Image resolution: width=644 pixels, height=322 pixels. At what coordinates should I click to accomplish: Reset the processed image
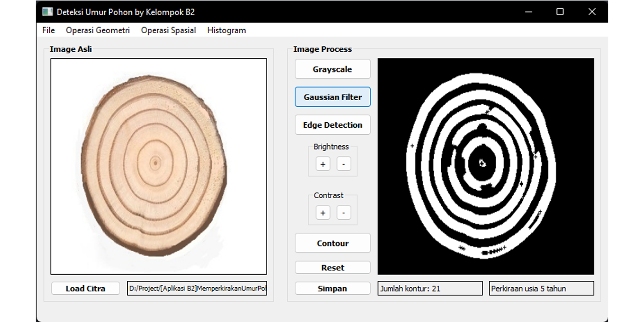[x=333, y=267]
